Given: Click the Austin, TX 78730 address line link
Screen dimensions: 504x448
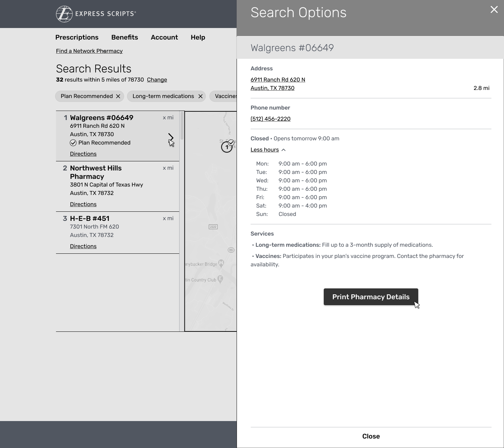Looking at the screenshot, I should pyautogui.click(x=272, y=88).
